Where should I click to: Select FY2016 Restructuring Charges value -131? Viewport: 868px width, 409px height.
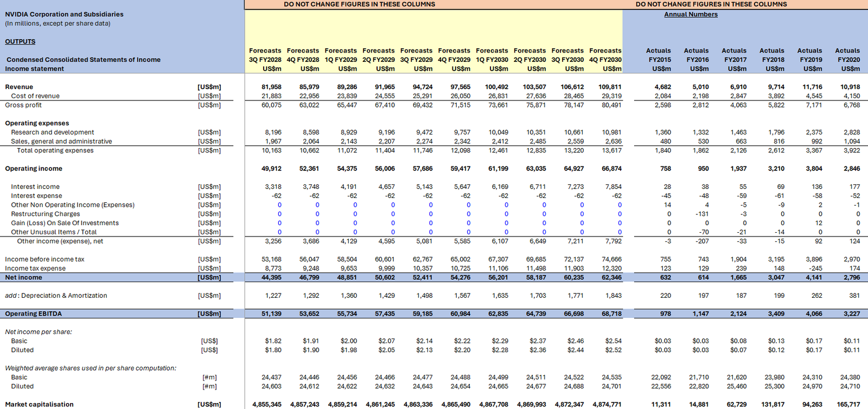point(703,214)
